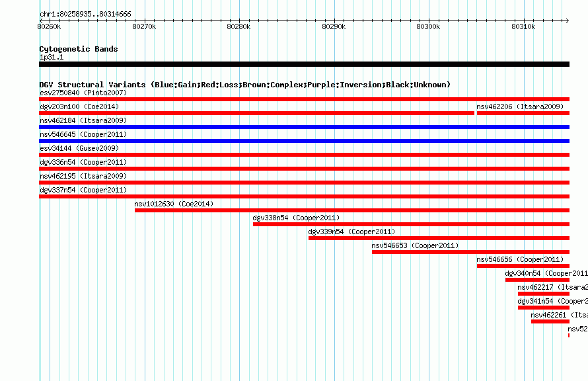Image resolution: width=588 pixels, height=381 pixels.
Task: Select the blue gain bar under nsv462184
Action: pos(304,127)
